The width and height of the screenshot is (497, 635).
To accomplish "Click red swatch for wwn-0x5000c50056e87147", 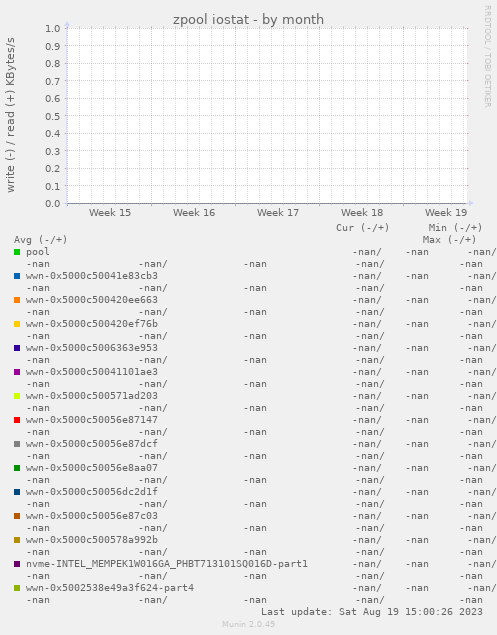I will [17, 420].
